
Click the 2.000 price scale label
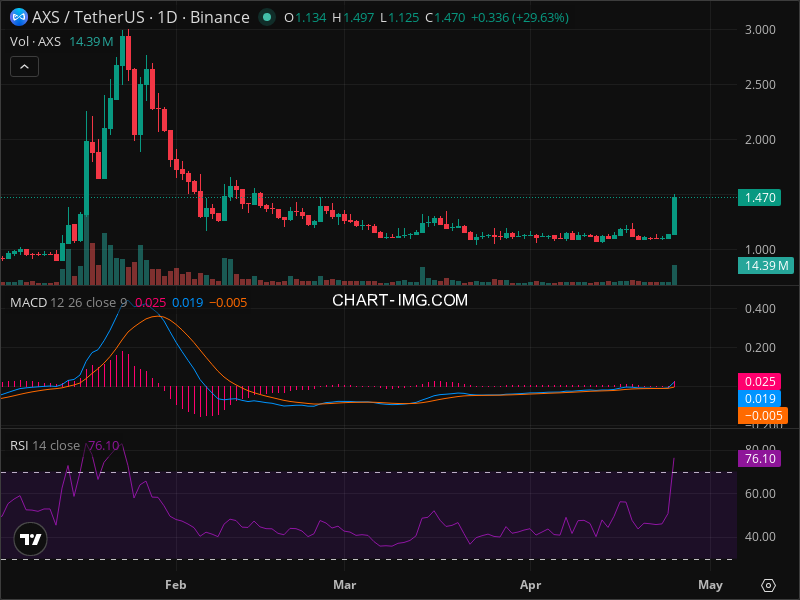tap(760, 140)
